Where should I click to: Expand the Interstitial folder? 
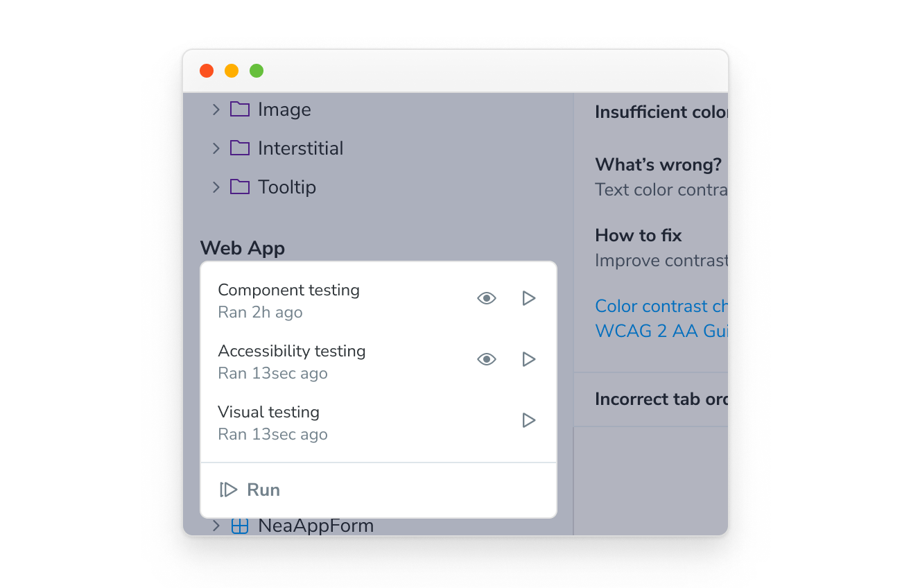216,148
